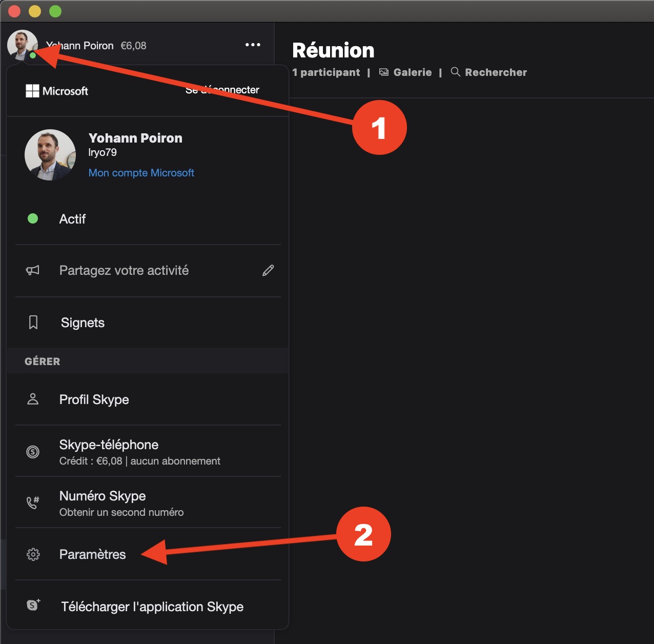Click Se déconnecter to sign out
This screenshot has width=654, height=644.
pos(222,90)
